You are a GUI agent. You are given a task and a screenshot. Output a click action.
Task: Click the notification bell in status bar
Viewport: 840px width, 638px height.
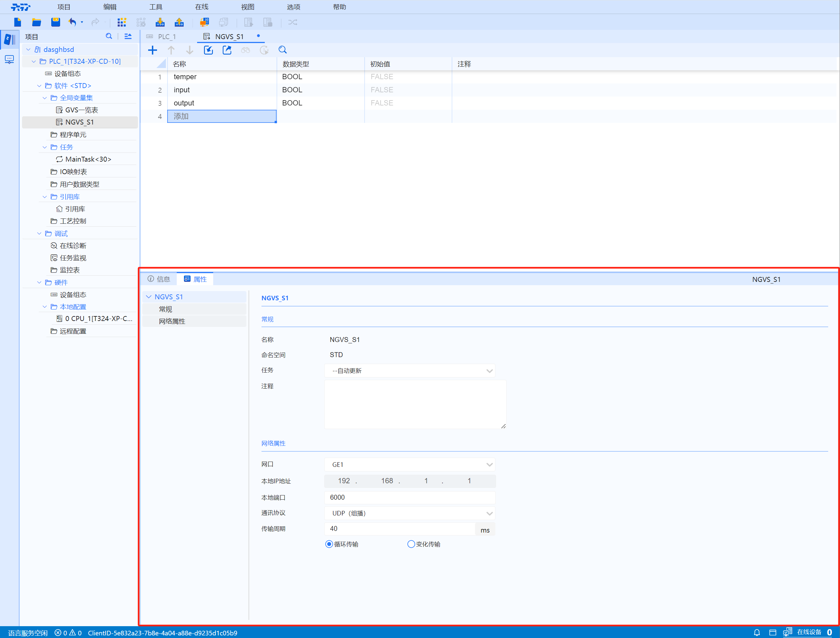pyautogui.click(x=757, y=632)
